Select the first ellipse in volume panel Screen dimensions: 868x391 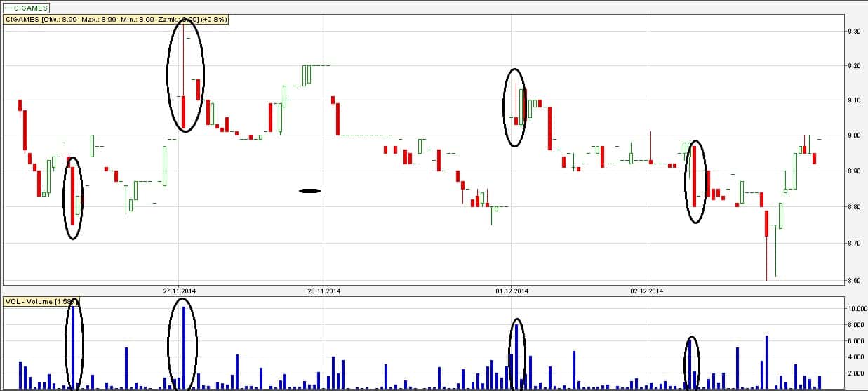tap(73, 343)
